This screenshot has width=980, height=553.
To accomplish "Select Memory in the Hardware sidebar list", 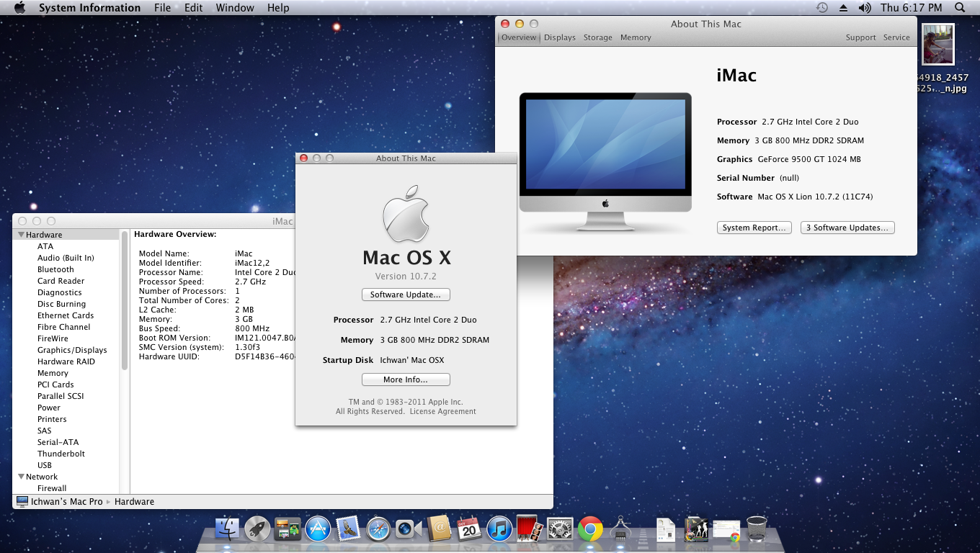I will [53, 373].
